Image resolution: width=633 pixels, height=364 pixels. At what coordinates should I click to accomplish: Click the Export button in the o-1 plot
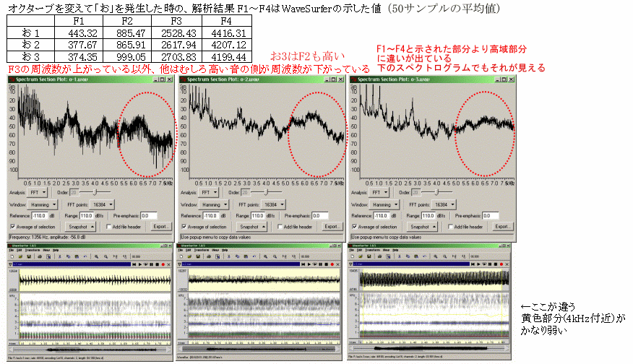pyautogui.click(x=161, y=227)
